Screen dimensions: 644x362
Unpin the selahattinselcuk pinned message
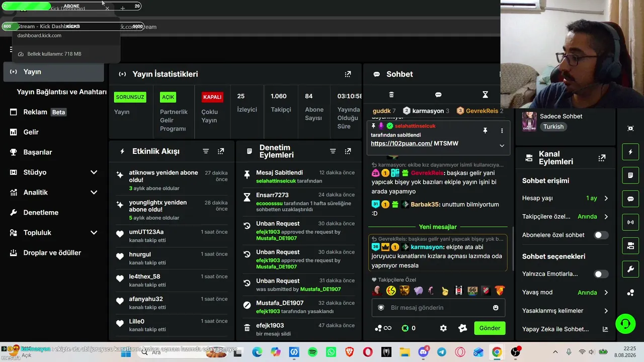click(x=485, y=131)
